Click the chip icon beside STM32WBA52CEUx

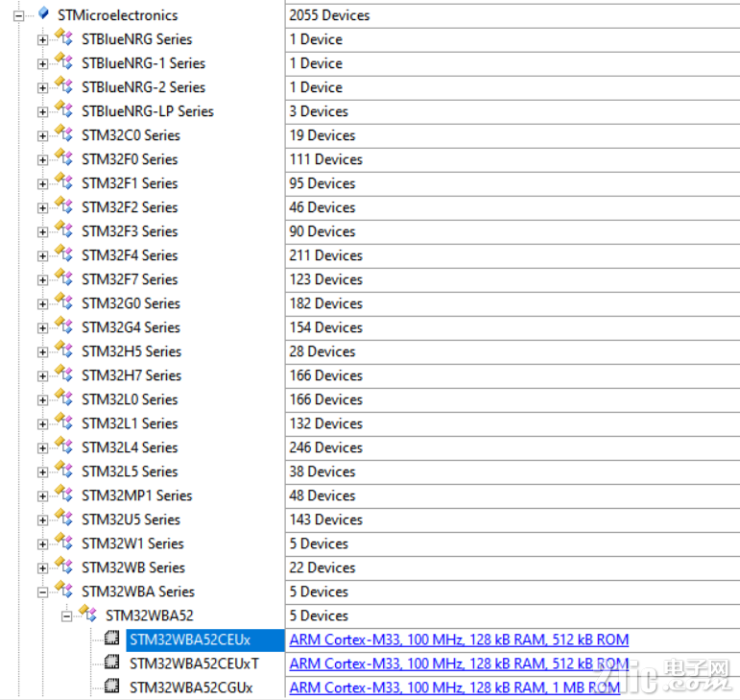tap(112, 638)
